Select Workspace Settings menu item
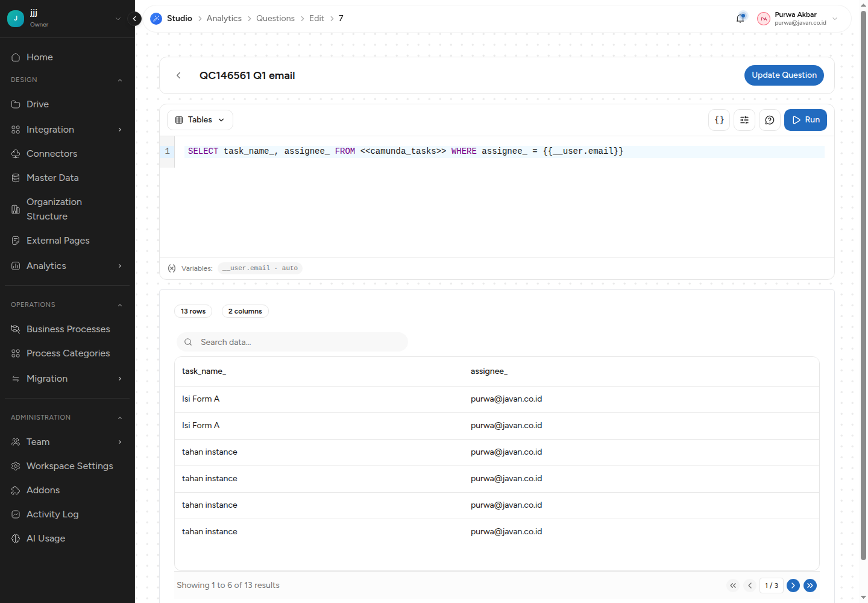This screenshot has height=603, width=868. [67, 466]
